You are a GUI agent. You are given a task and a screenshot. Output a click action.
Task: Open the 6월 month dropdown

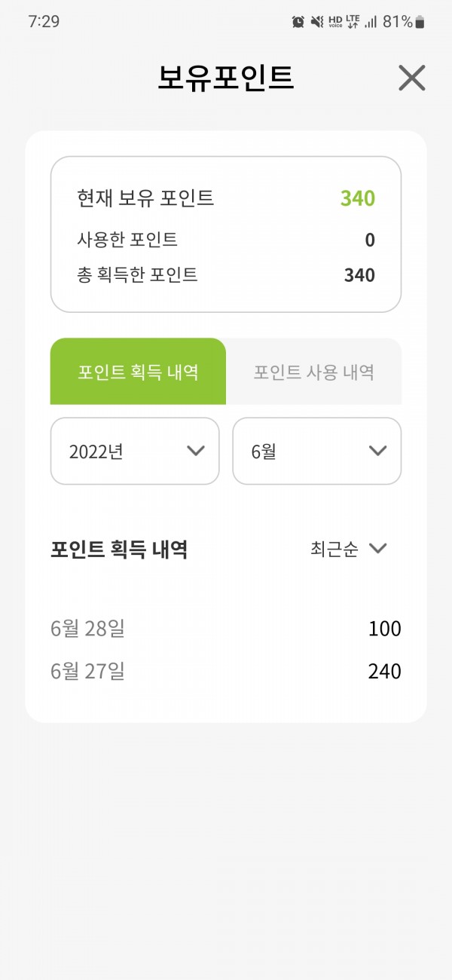317,451
